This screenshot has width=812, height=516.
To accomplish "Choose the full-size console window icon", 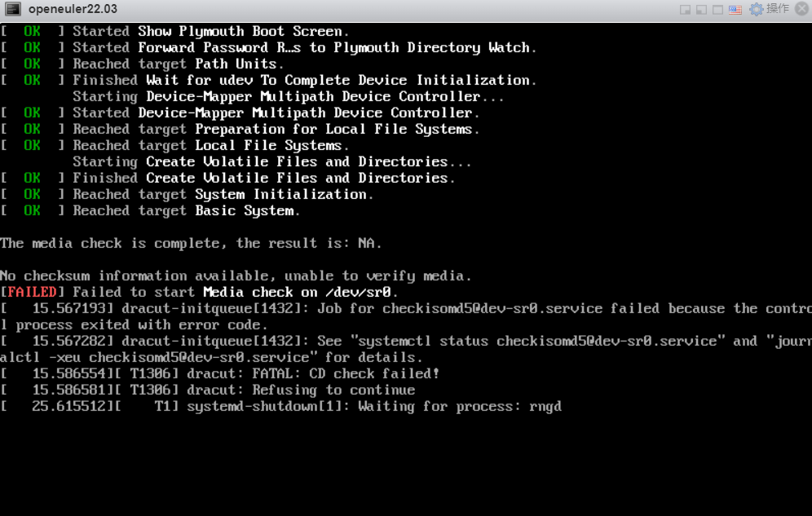I will [717, 10].
